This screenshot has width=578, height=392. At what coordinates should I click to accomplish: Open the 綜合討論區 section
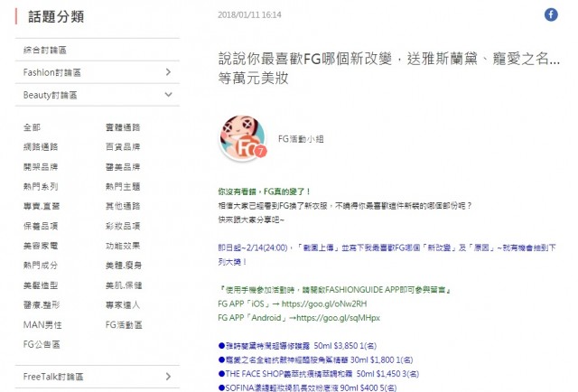pos(44,50)
